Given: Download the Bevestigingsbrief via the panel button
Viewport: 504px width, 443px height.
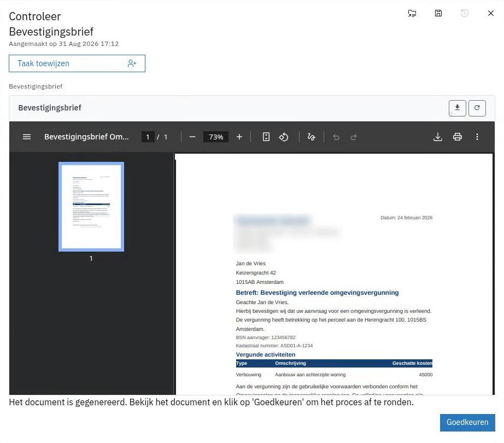Looking at the screenshot, I should (458, 108).
